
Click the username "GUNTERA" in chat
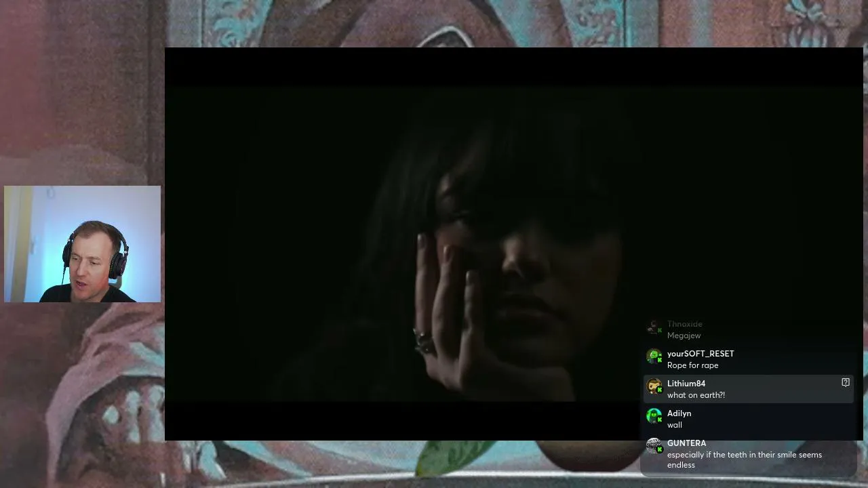(x=686, y=443)
